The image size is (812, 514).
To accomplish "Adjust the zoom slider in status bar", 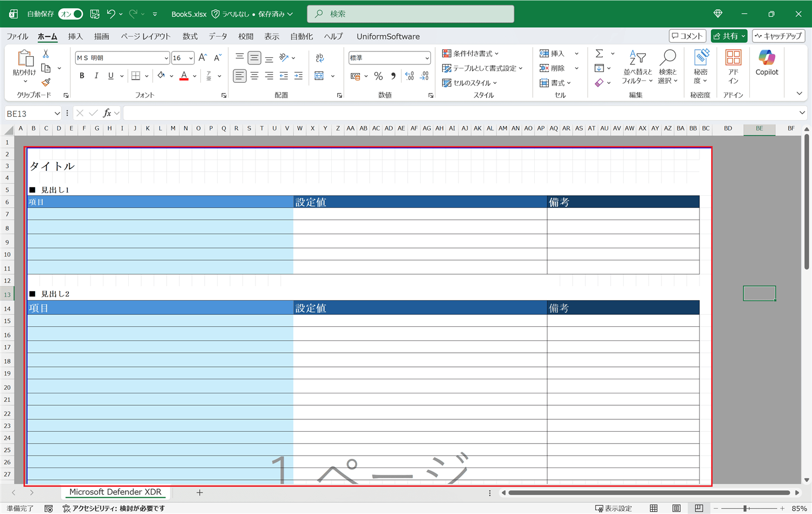I will pyautogui.click(x=745, y=509).
